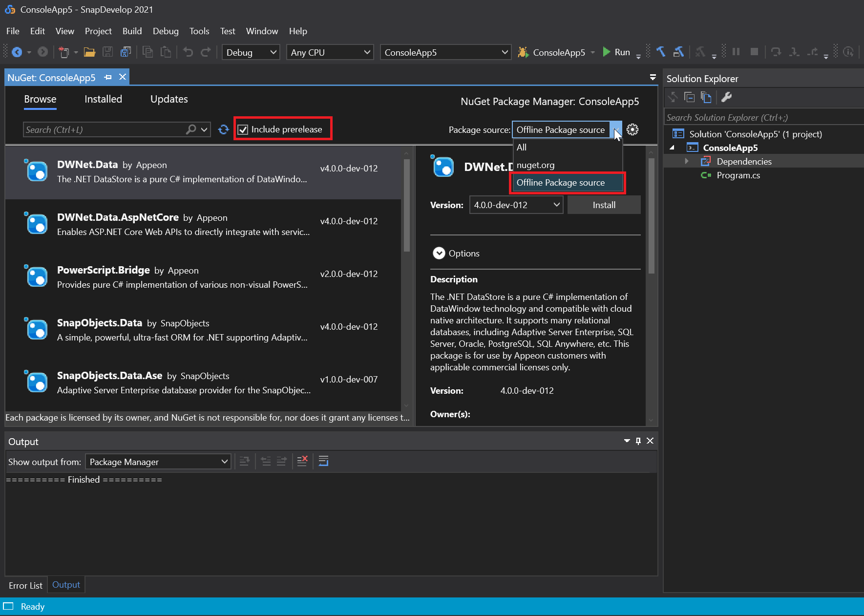Viewport: 864px width, 616px height.
Task: Click the Clear All output icon
Action: coord(302,461)
